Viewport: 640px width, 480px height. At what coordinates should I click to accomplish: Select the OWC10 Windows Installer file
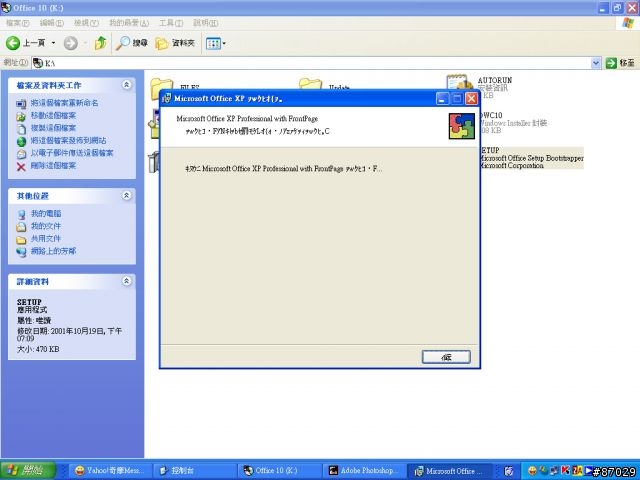click(514, 123)
